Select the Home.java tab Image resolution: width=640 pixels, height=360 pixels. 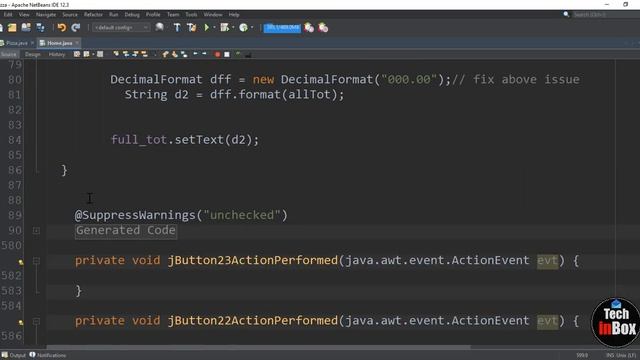(x=59, y=43)
